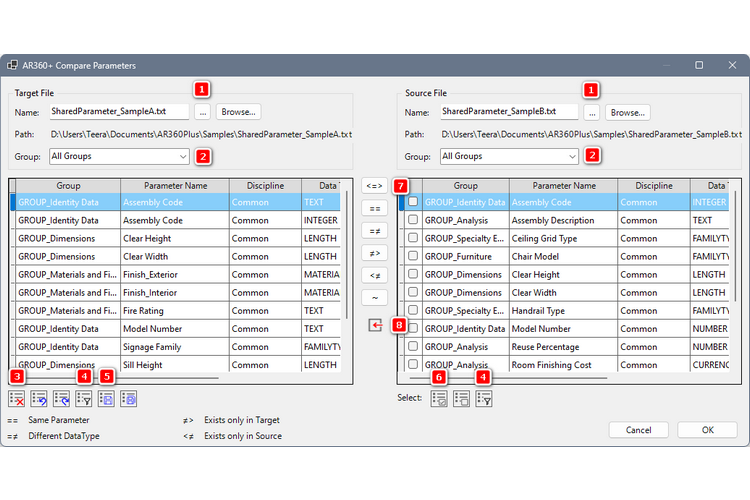
Task: Click the CURRENCY data type cell in source
Action: pos(710,365)
